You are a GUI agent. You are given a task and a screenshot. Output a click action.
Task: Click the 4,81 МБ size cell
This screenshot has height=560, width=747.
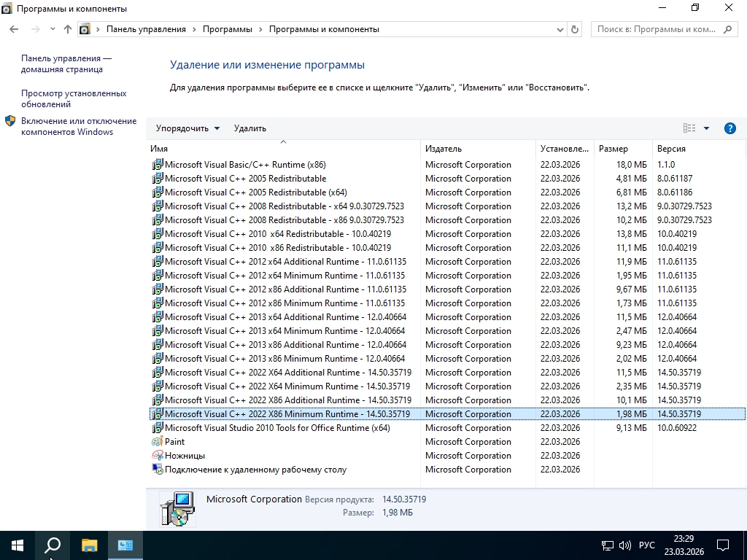[631, 179]
